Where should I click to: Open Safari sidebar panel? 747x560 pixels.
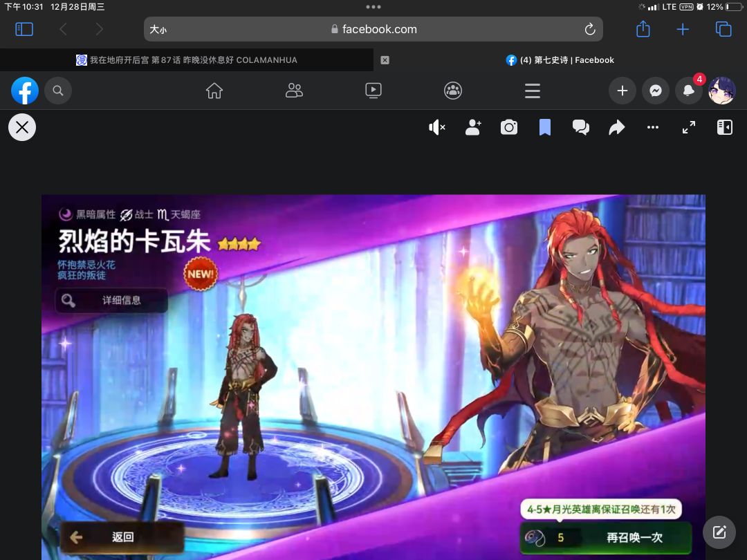pos(24,30)
